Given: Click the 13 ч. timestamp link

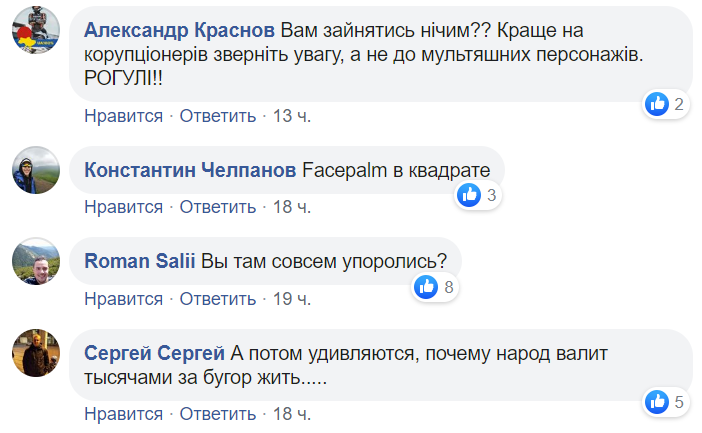Looking at the screenshot, I should point(292,116).
